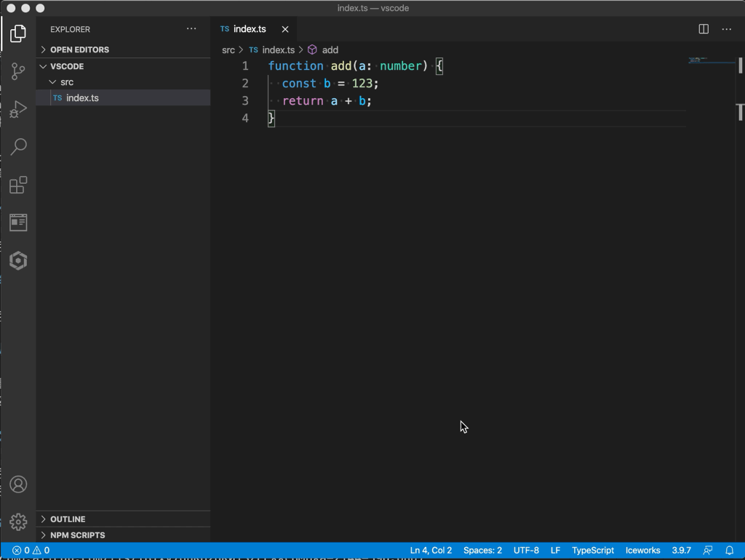The image size is (745, 560).
Task: Expand the Outline section
Action: click(x=68, y=519)
